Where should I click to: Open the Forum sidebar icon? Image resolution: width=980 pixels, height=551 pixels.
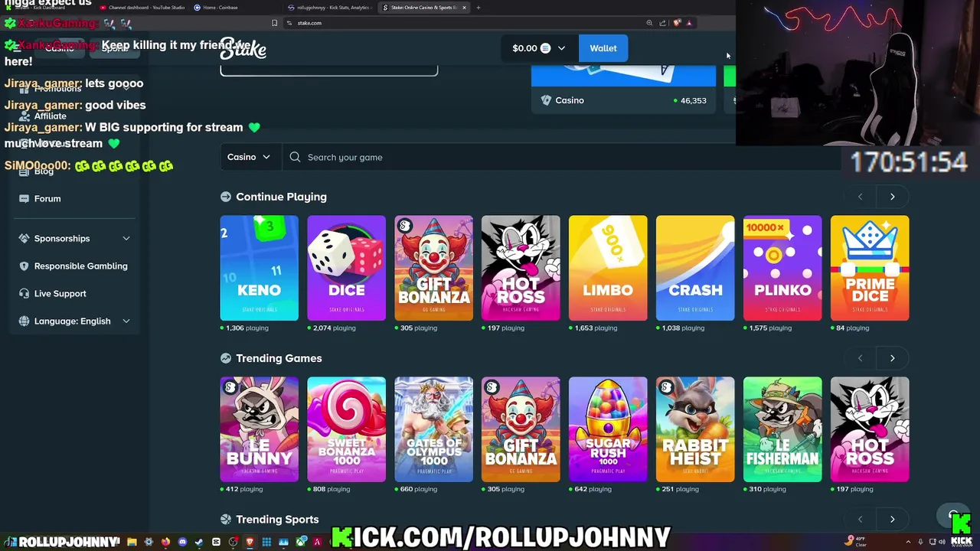24,198
